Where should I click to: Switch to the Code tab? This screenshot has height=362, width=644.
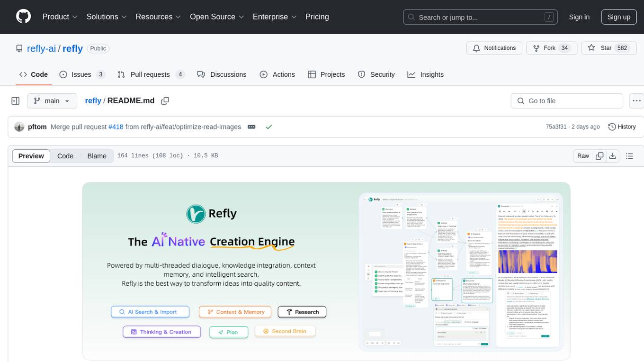(x=34, y=74)
